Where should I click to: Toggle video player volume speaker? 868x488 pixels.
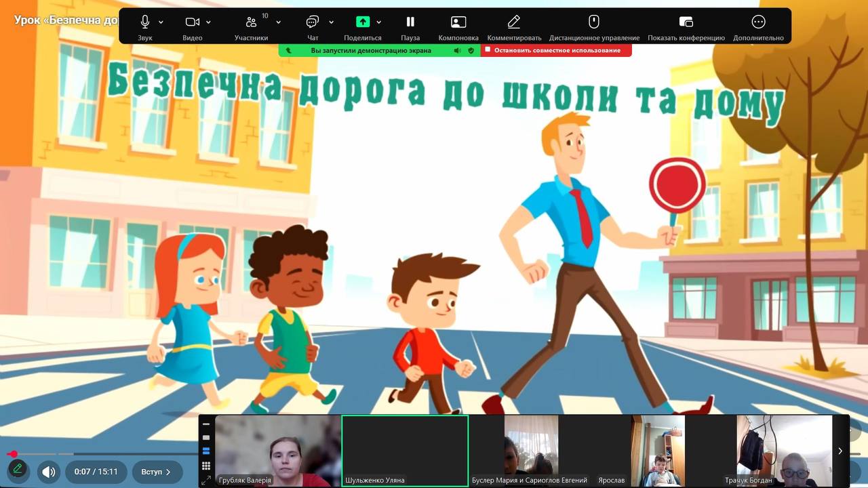point(47,472)
